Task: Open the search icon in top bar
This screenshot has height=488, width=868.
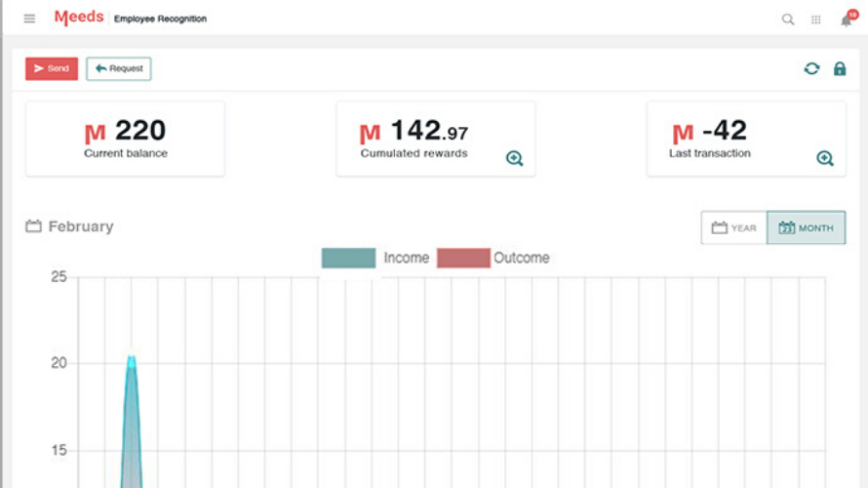Action: point(788,20)
